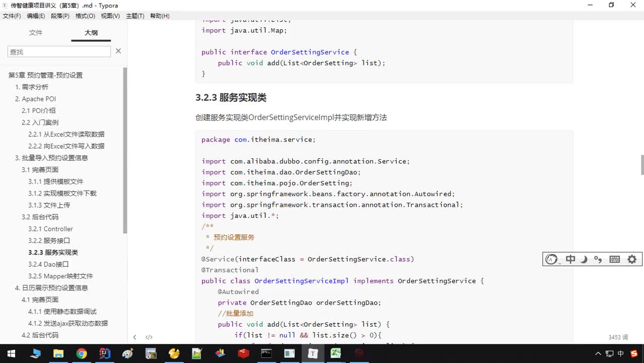Go to outline item 3.1 完善页面
This screenshot has width=644, height=363.
(40, 170)
